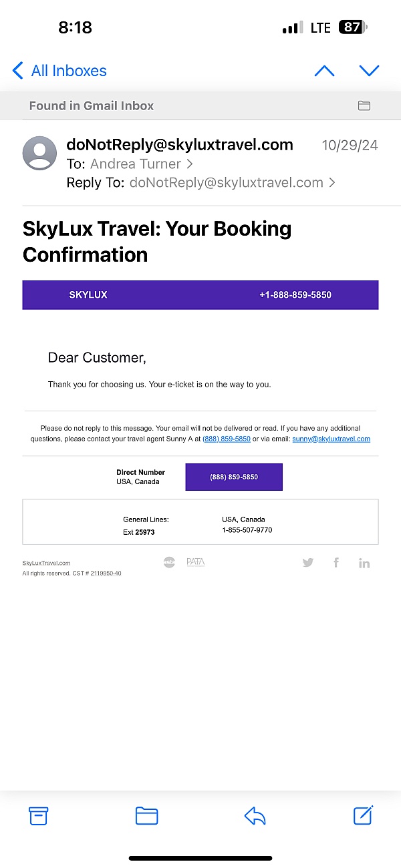Viewport: 401px width, 868px height.
Task: Open the Twitter icon in email footer
Action: click(307, 562)
